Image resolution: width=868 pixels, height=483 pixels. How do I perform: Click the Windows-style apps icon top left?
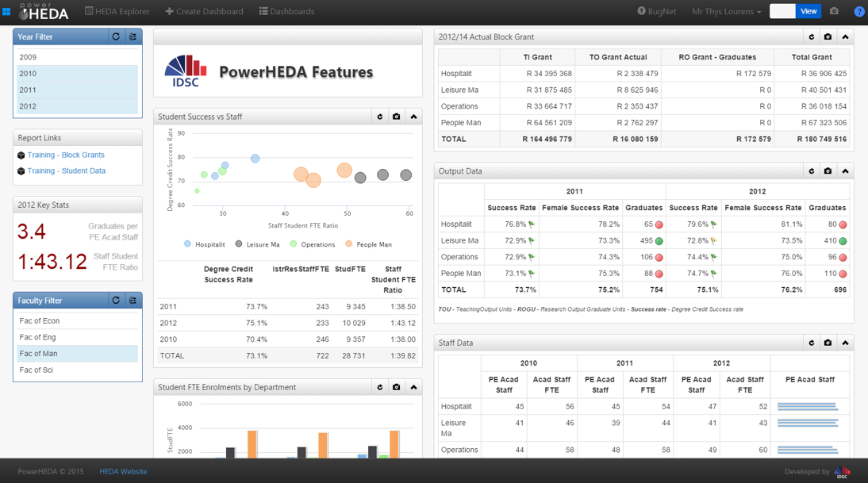[6, 11]
